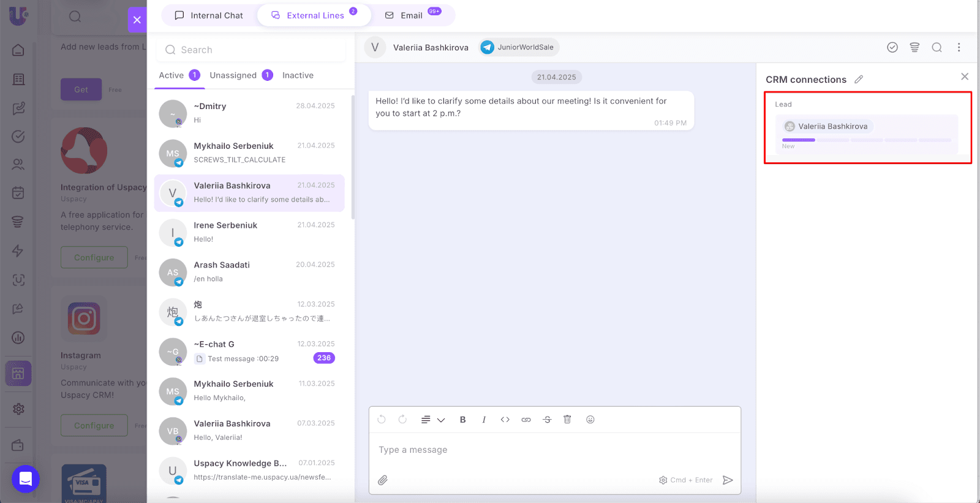This screenshot has height=503, width=980.
Task: Click the lead stage progress bar
Action: pyautogui.click(x=866, y=140)
